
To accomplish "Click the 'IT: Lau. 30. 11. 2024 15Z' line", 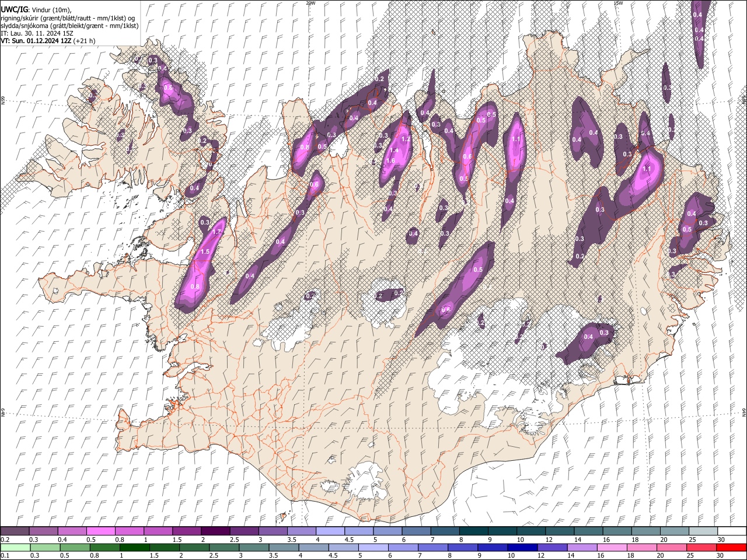I will [37, 33].
